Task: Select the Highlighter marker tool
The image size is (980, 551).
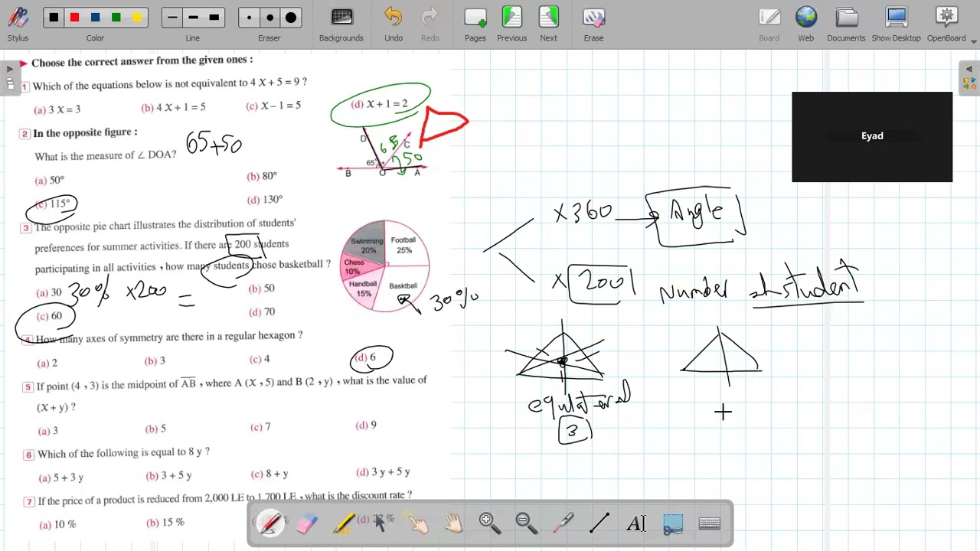Action: point(343,523)
